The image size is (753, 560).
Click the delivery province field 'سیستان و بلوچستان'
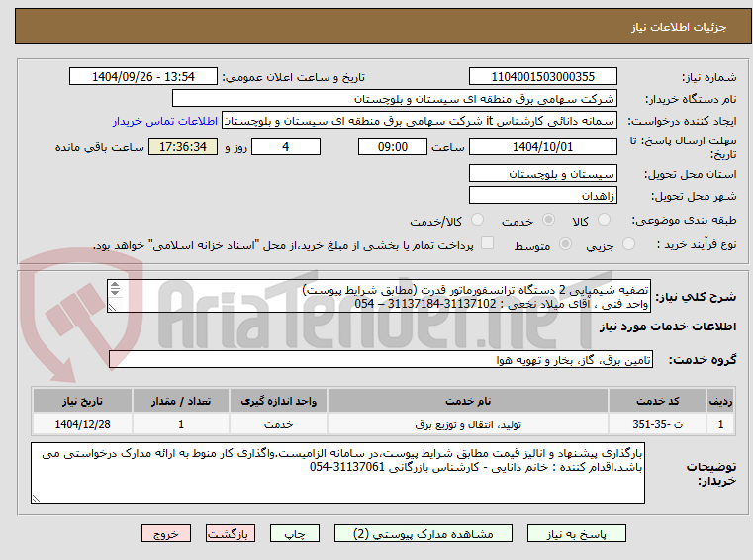[542, 174]
